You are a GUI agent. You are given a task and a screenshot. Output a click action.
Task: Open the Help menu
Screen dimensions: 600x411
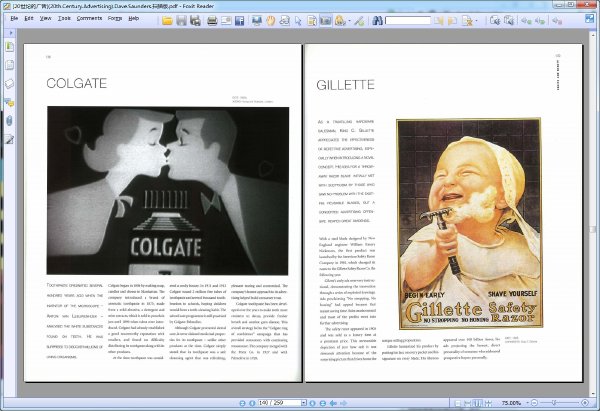(134, 18)
